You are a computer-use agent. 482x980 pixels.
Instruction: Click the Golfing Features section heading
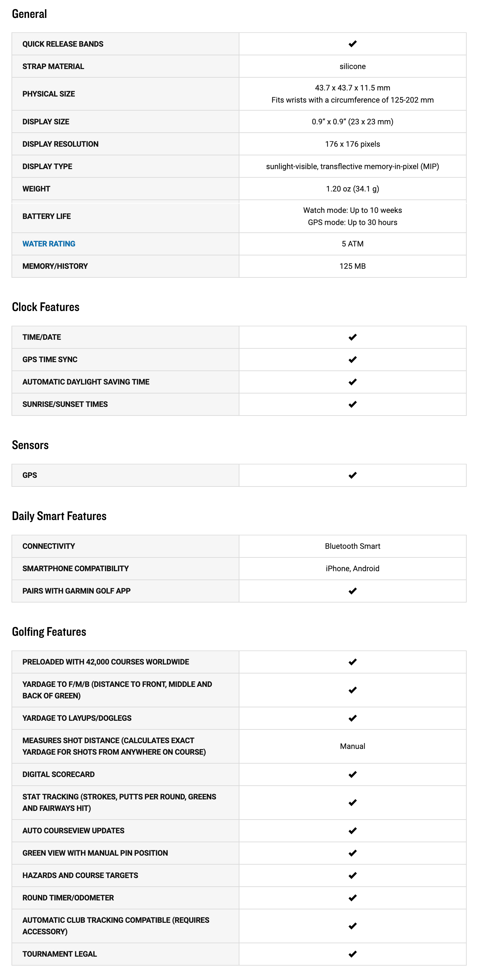click(49, 632)
